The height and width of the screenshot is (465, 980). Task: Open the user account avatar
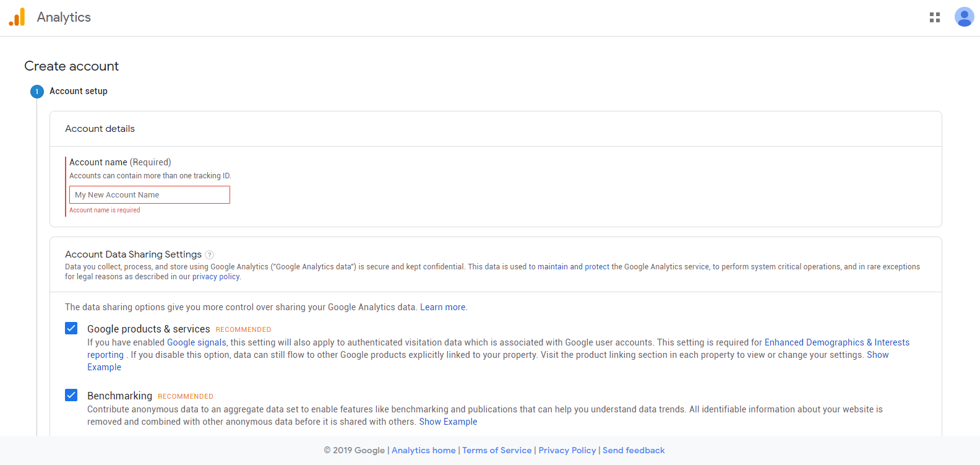point(964,17)
